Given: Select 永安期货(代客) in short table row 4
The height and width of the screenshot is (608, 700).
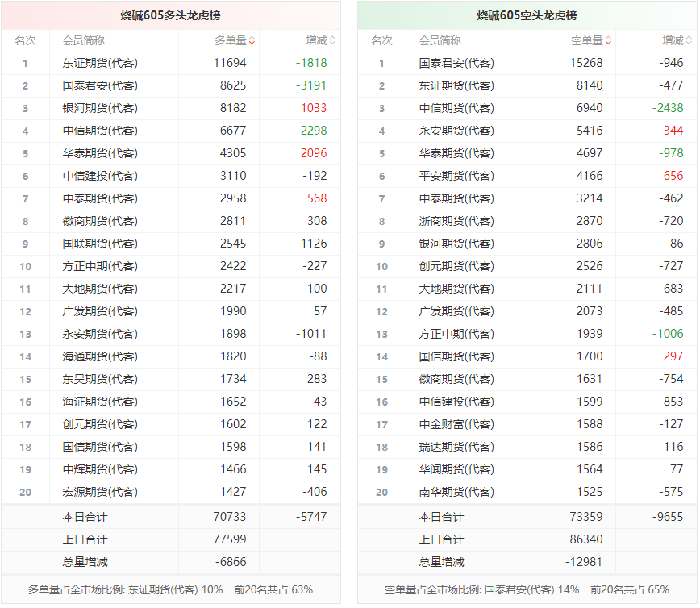Looking at the screenshot, I should (456, 131).
